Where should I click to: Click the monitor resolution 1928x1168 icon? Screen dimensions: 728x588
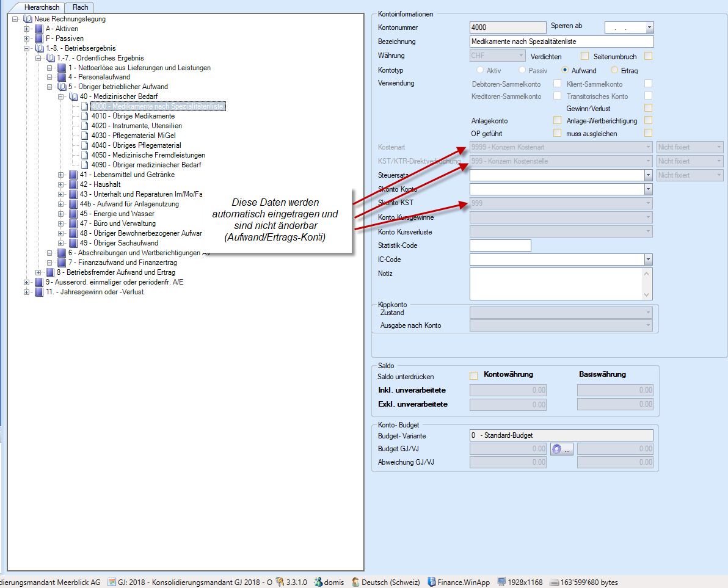click(x=501, y=582)
